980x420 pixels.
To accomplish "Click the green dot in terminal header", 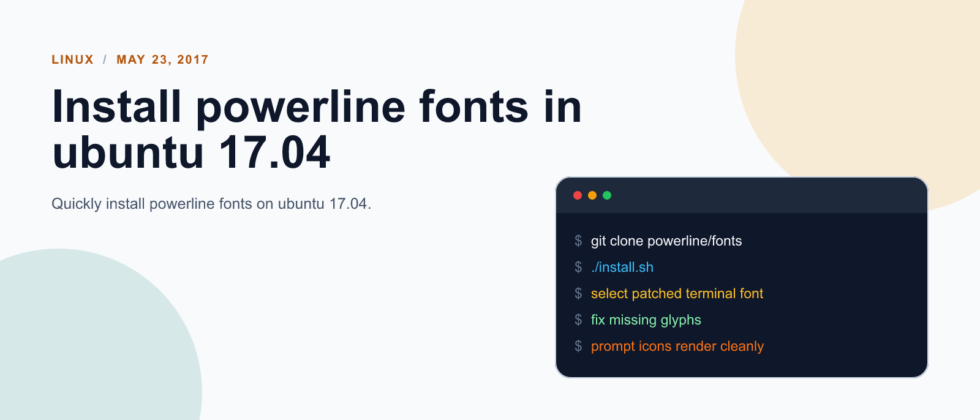I will click(x=607, y=195).
